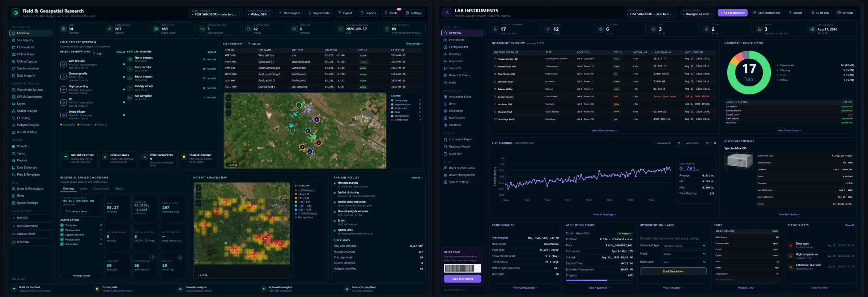Open Active Project dropdown in Field Research
This screenshot has width=868, height=297.
[216, 13]
